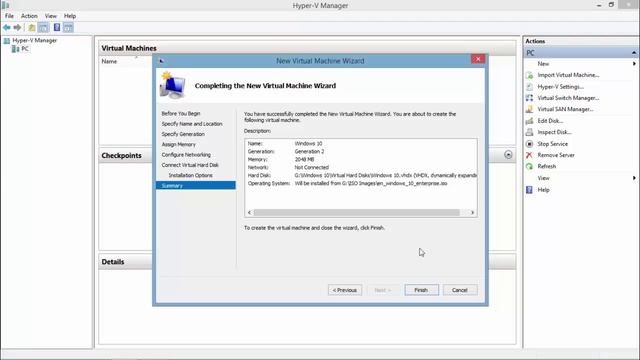Viewport: 640px width, 360px height.
Task: Click 'Windows 10' name value in description
Action: point(308,144)
